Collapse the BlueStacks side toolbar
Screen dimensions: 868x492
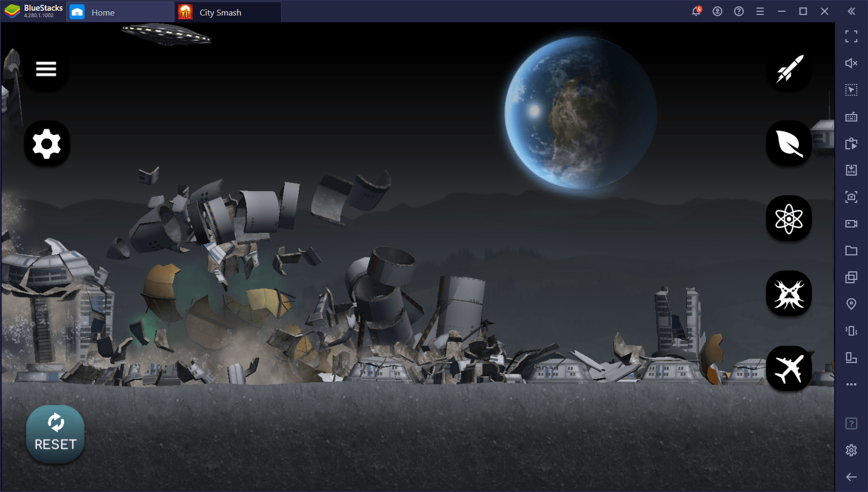(x=851, y=11)
